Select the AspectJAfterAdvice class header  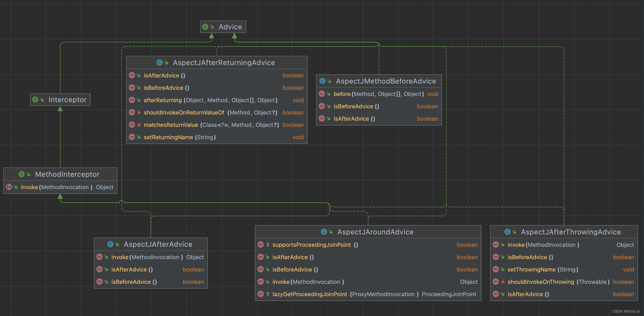(158, 244)
